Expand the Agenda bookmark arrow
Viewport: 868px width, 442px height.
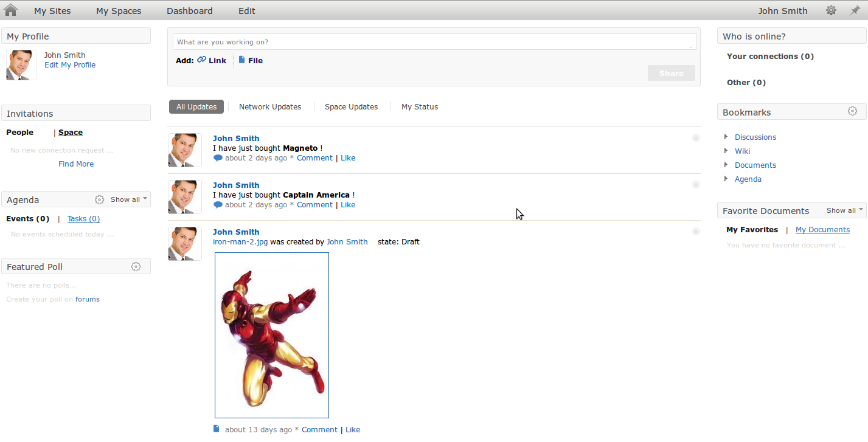[726, 179]
